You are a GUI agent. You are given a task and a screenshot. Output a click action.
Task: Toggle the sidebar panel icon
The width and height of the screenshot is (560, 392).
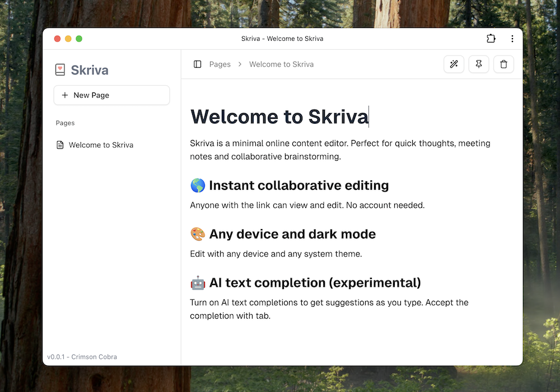198,64
